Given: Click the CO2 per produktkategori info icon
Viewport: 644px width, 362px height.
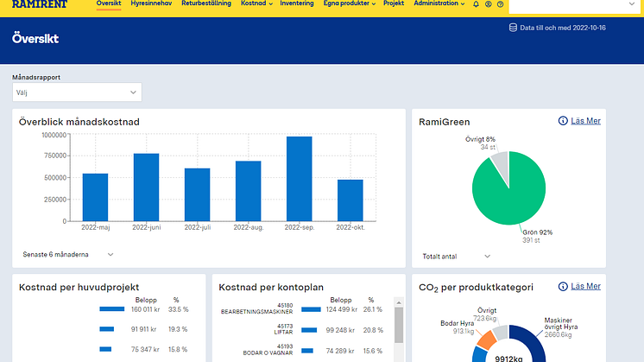Looking at the screenshot, I should [563, 286].
